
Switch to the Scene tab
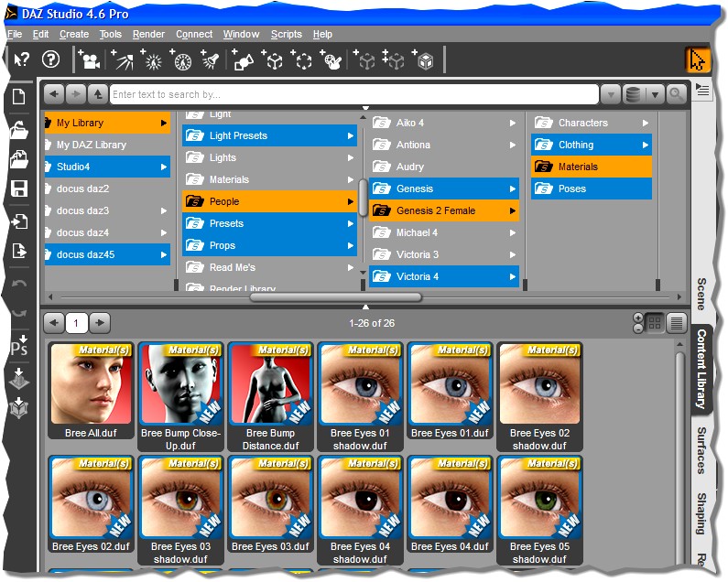tap(701, 295)
